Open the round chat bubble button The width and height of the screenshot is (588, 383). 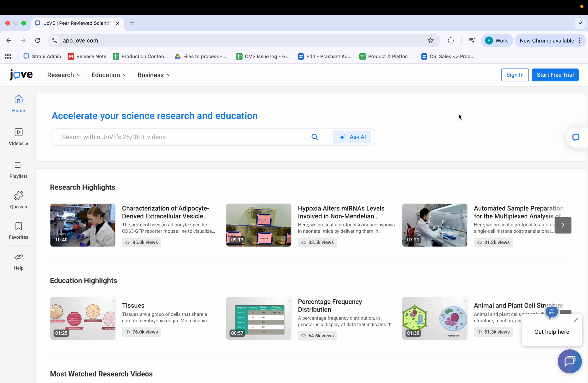point(569,361)
